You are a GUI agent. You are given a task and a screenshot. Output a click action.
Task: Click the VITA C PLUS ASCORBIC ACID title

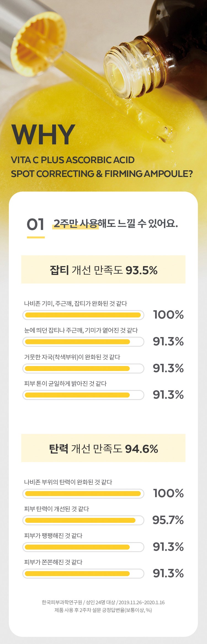73,160
